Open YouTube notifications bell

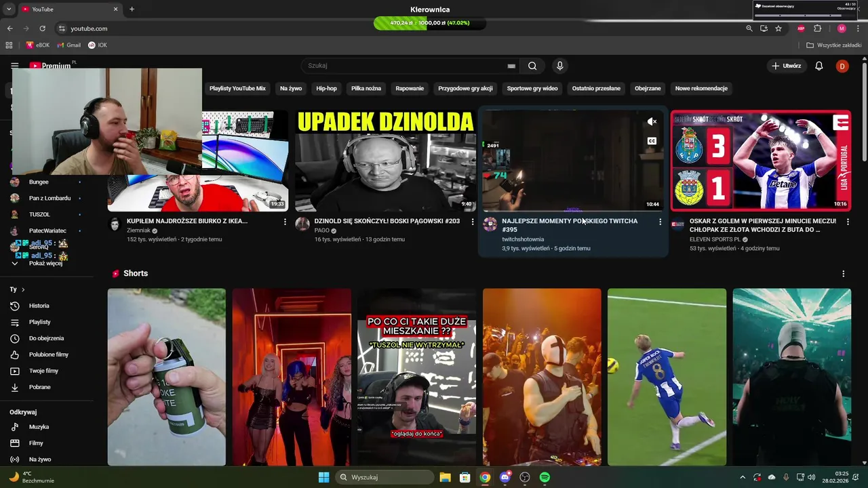point(818,66)
